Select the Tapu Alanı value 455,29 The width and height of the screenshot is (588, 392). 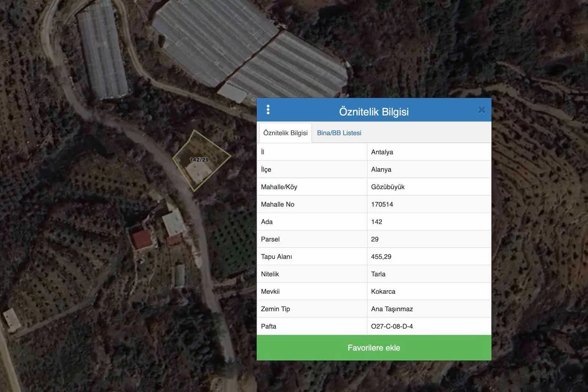[x=381, y=257]
